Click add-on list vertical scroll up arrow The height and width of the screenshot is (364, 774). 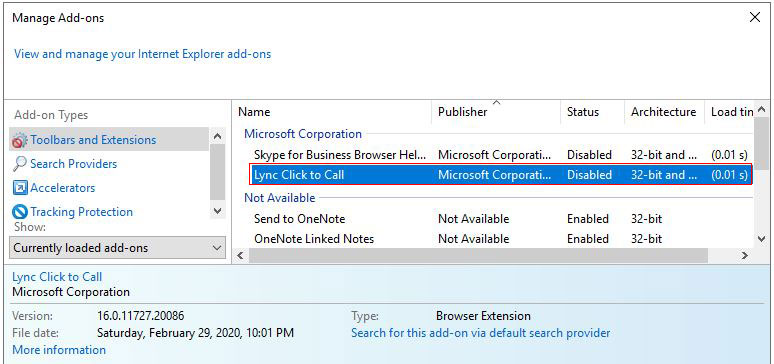click(x=762, y=110)
